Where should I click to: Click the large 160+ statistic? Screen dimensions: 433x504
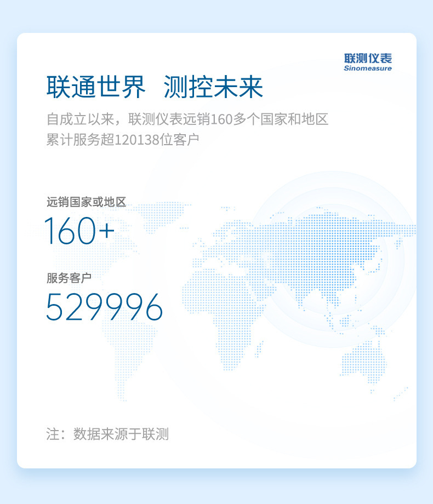pos(79,231)
